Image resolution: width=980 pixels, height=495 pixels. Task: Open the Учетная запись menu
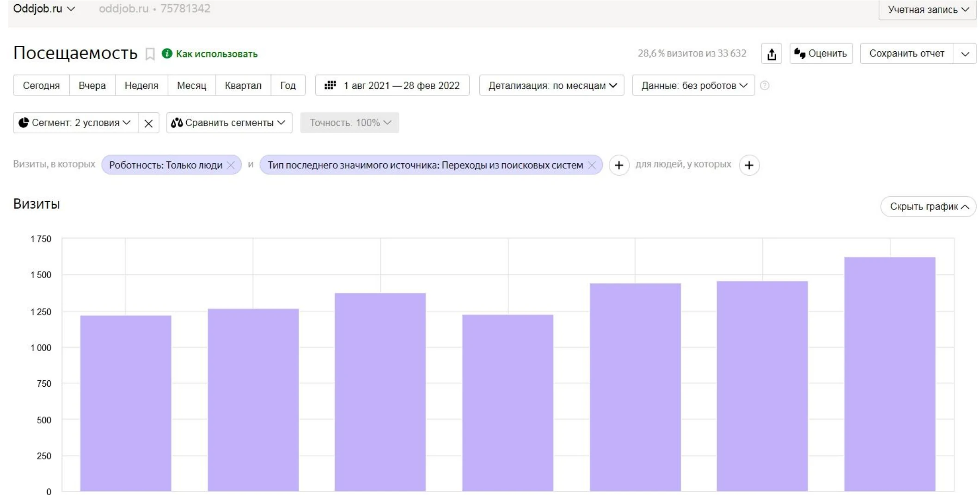tap(928, 10)
